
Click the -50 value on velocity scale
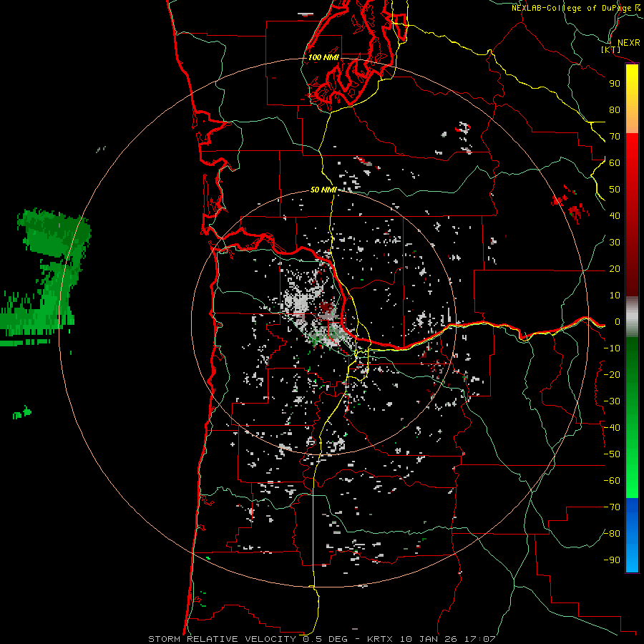click(x=612, y=454)
